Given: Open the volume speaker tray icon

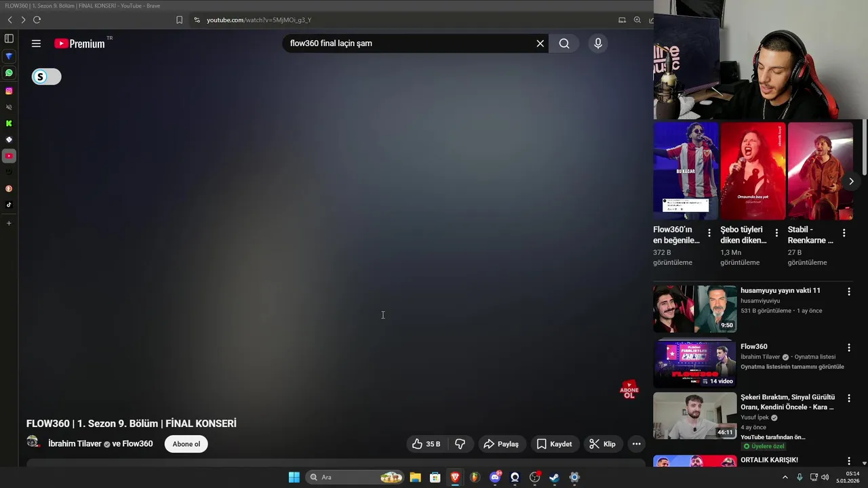Looking at the screenshot, I should click(825, 477).
